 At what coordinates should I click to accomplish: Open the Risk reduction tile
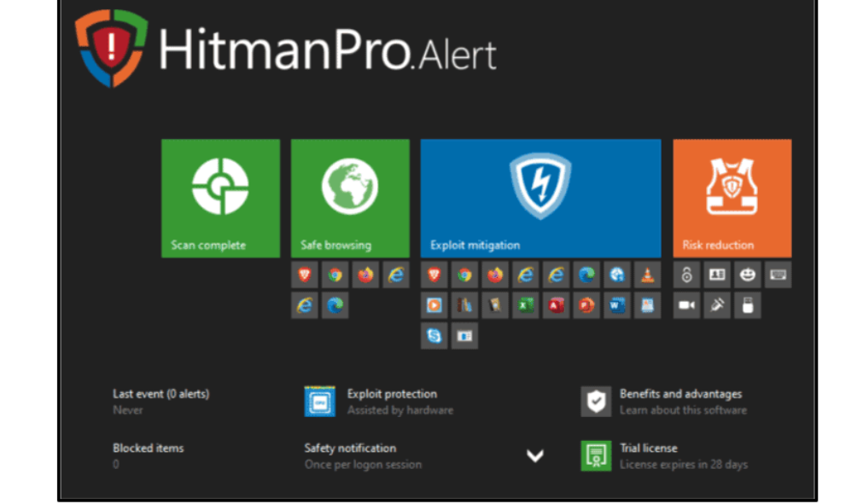(x=732, y=198)
